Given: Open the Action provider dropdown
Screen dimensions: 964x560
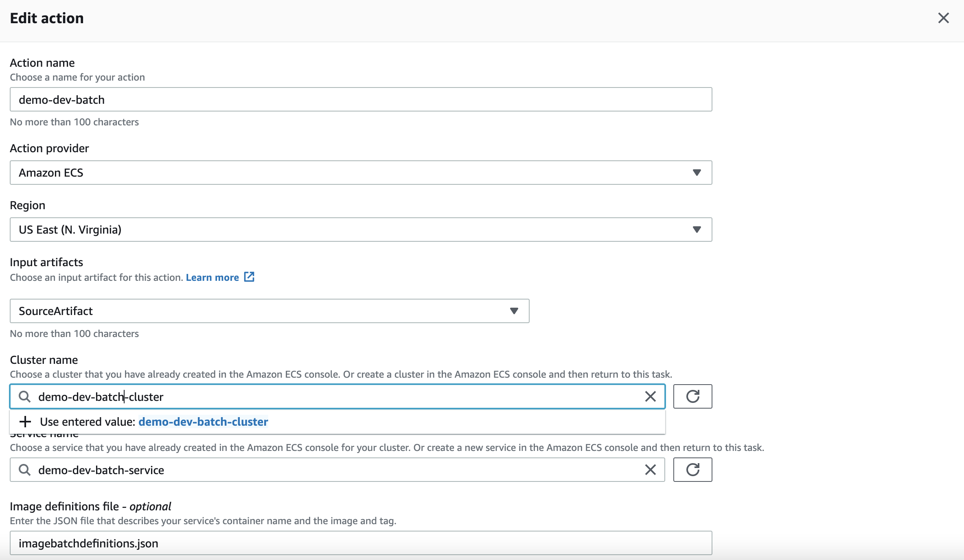Looking at the screenshot, I should click(x=361, y=173).
